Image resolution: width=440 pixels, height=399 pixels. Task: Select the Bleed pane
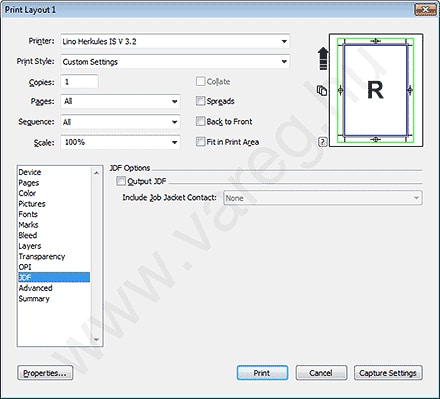click(x=54, y=235)
